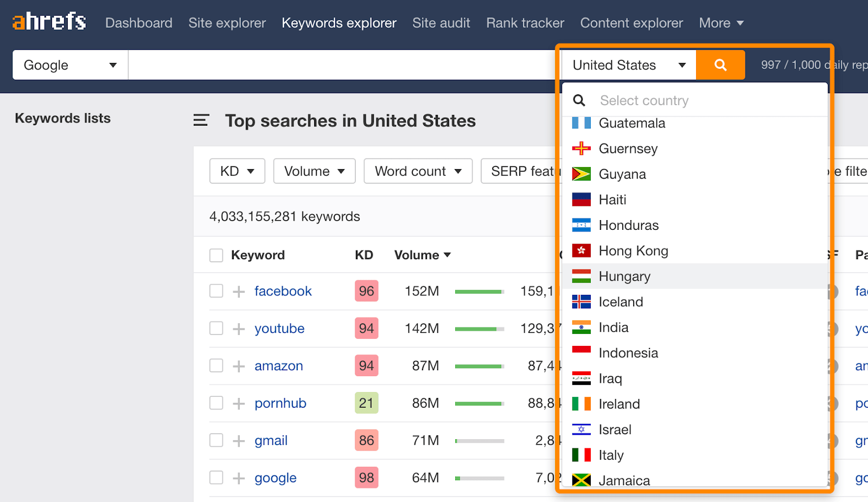Open Keywords explorer in navigation
The width and height of the screenshot is (868, 502).
coord(339,23)
